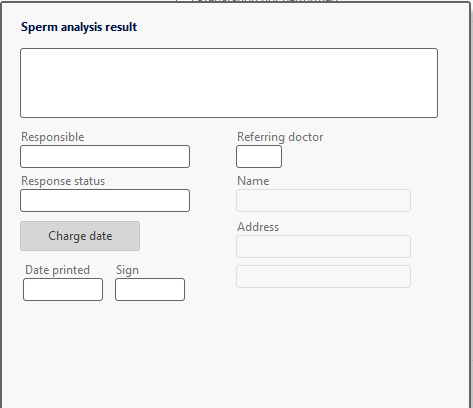Select the Referring doctor code field
473x408 pixels.
[x=259, y=156]
